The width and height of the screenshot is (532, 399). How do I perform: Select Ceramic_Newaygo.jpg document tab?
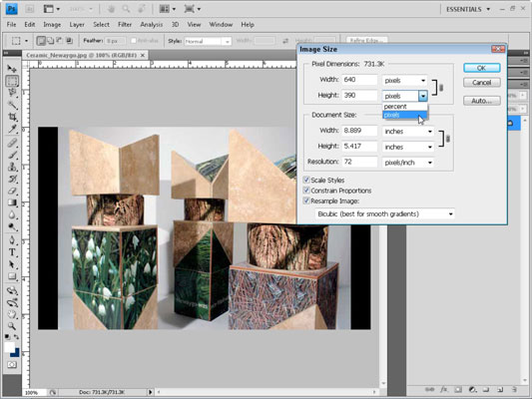[85, 55]
